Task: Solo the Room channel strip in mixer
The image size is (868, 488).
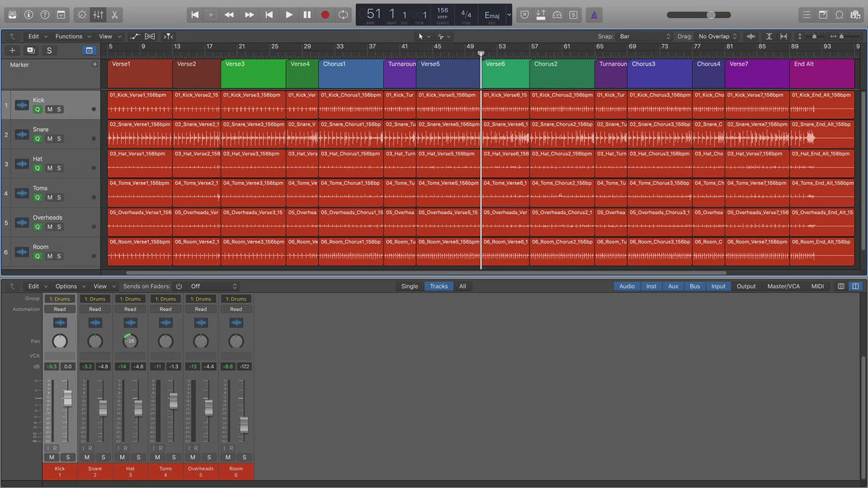Action: (244, 457)
